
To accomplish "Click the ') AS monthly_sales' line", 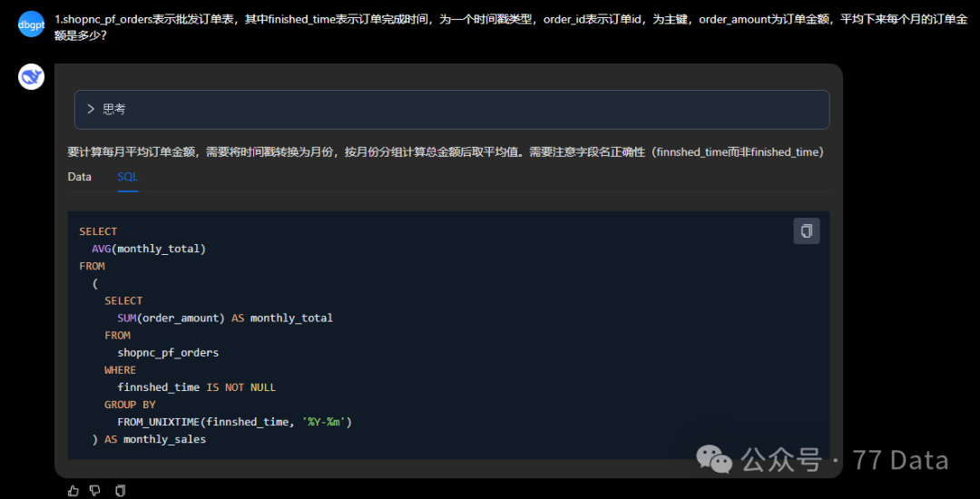I will (x=149, y=440).
